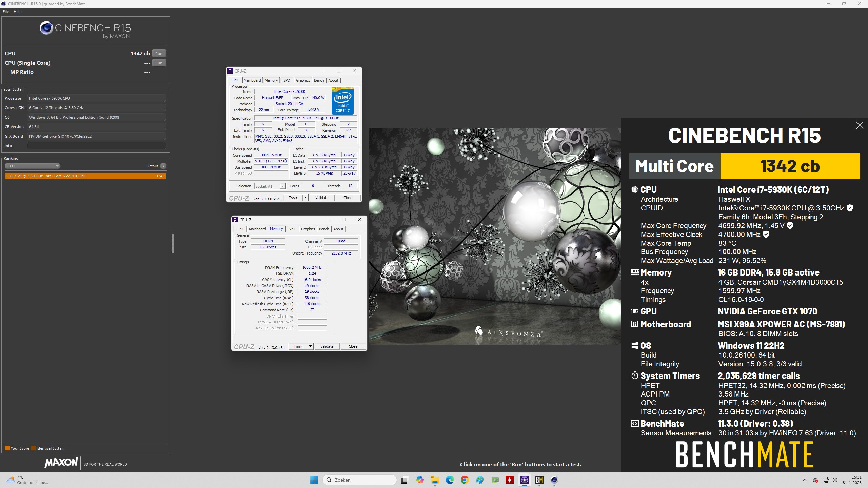The height and width of the screenshot is (488, 868).
Task: Switch to Mainboard tab in upper CPU-Z window
Action: click(x=252, y=80)
